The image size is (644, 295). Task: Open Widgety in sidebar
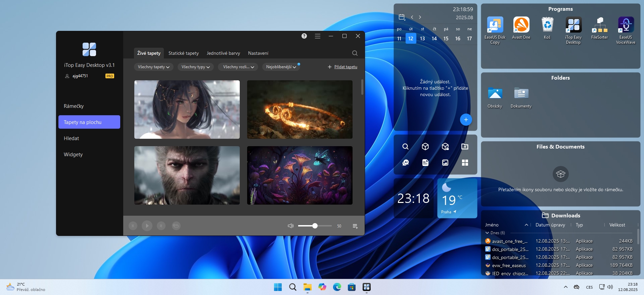pos(89,154)
